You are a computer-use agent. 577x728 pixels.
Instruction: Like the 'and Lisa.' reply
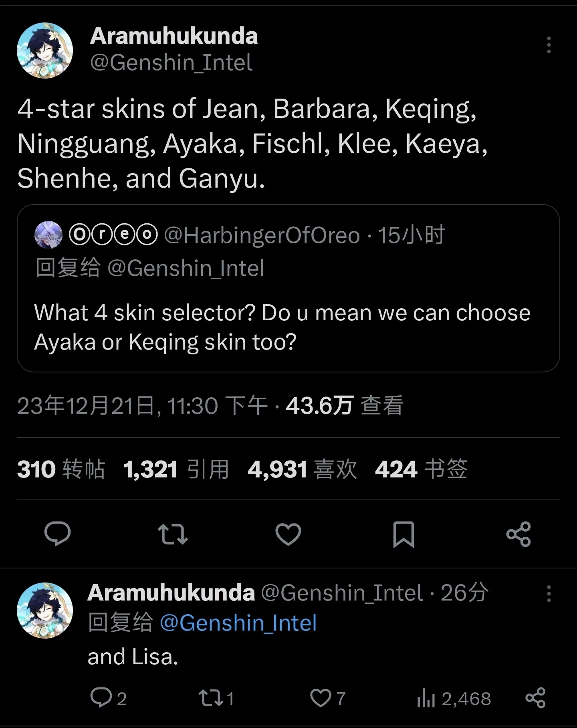click(x=321, y=698)
